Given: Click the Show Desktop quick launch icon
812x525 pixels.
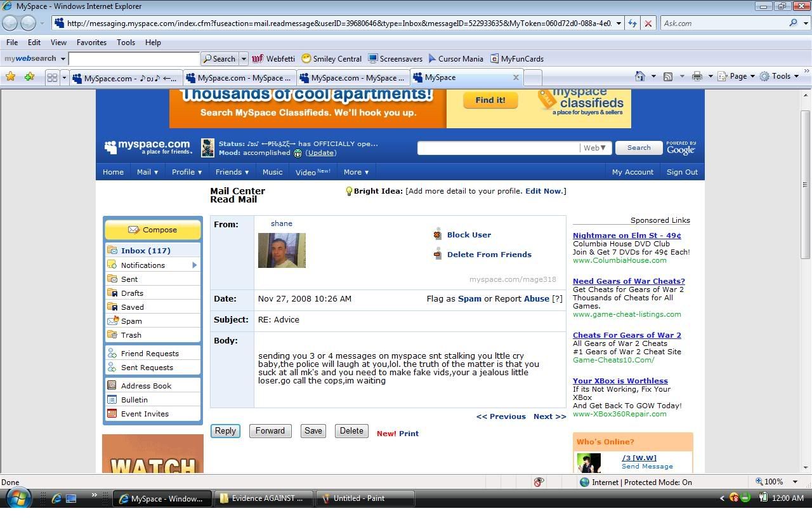Looking at the screenshot, I should pyautogui.click(x=71, y=498).
